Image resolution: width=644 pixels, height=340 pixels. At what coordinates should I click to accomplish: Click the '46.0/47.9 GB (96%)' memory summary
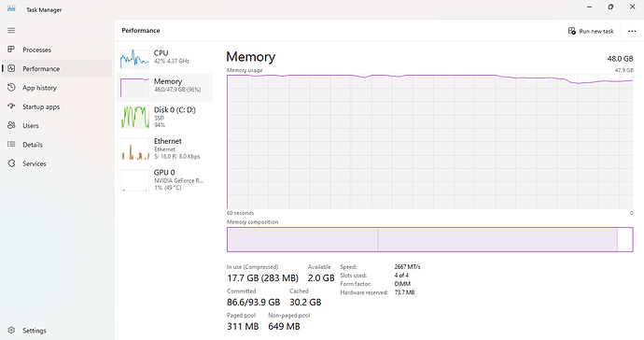(x=177, y=90)
